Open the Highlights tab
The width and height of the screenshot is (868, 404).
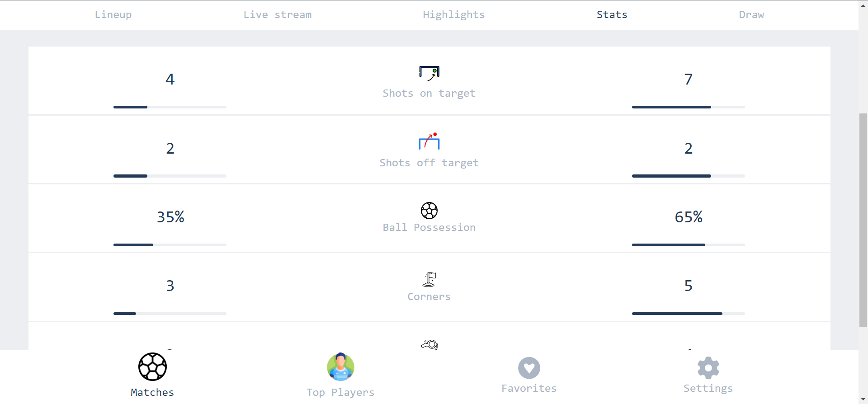(x=453, y=15)
